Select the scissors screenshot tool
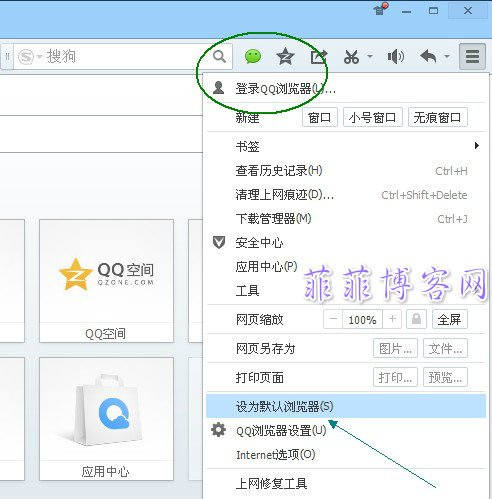This screenshot has width=492, height=499. (351, 57)
